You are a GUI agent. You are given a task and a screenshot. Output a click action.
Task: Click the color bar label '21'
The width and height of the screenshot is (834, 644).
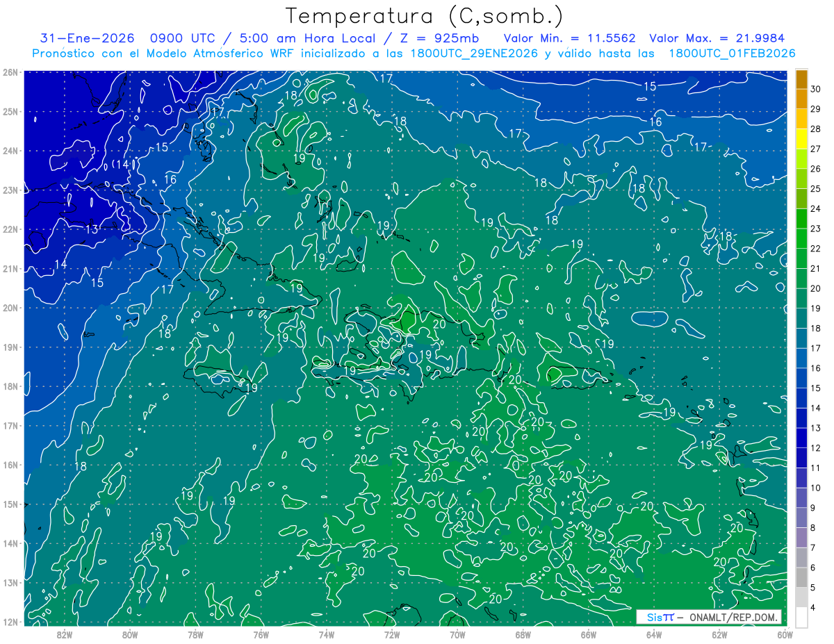(x=815, y=268)
